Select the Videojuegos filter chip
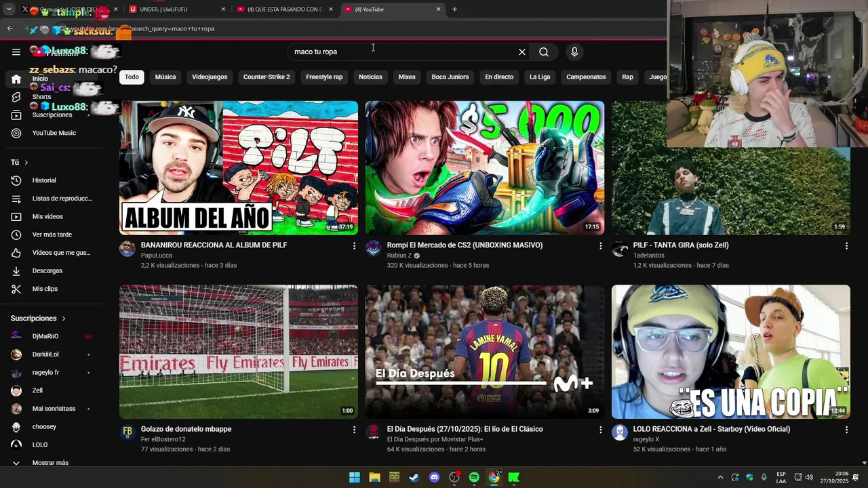This screenshot has width=868, height=488. click(210, 77)
